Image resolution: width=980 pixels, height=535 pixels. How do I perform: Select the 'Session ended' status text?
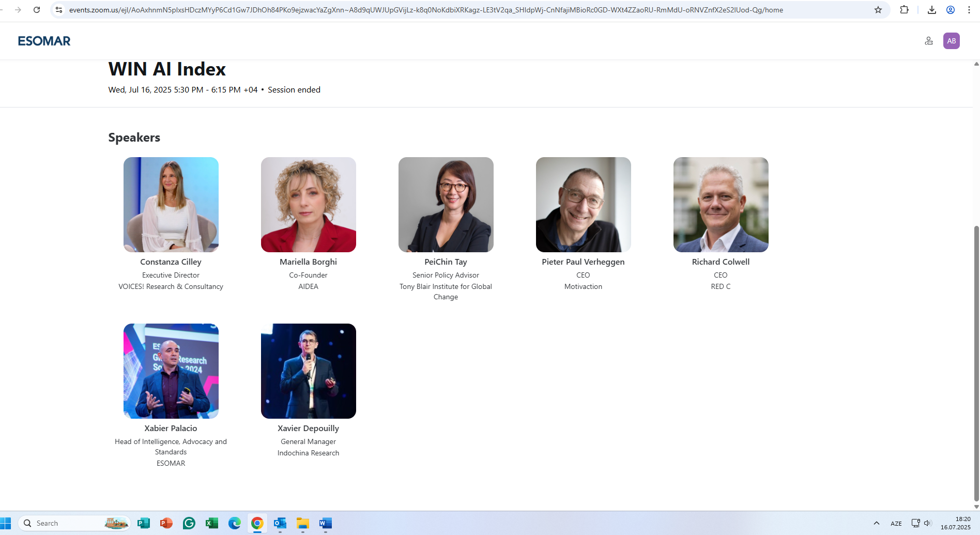(294, 90)
